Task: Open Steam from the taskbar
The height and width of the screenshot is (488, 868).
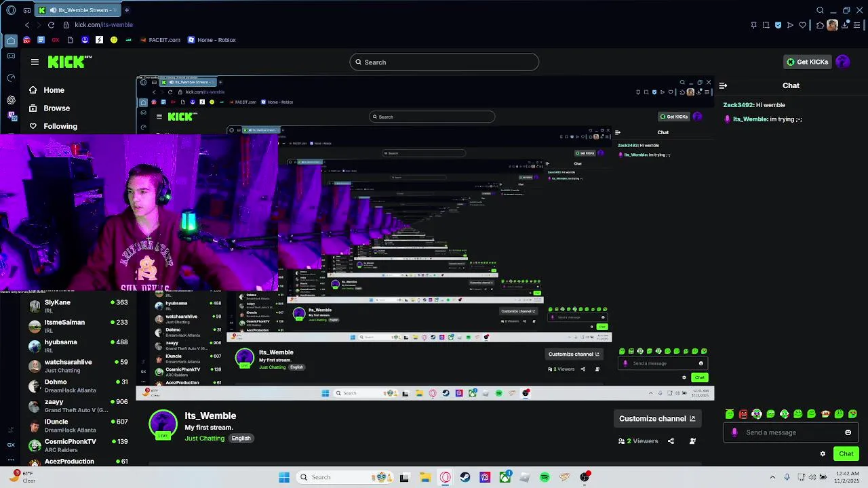Action: pos(465,477)
